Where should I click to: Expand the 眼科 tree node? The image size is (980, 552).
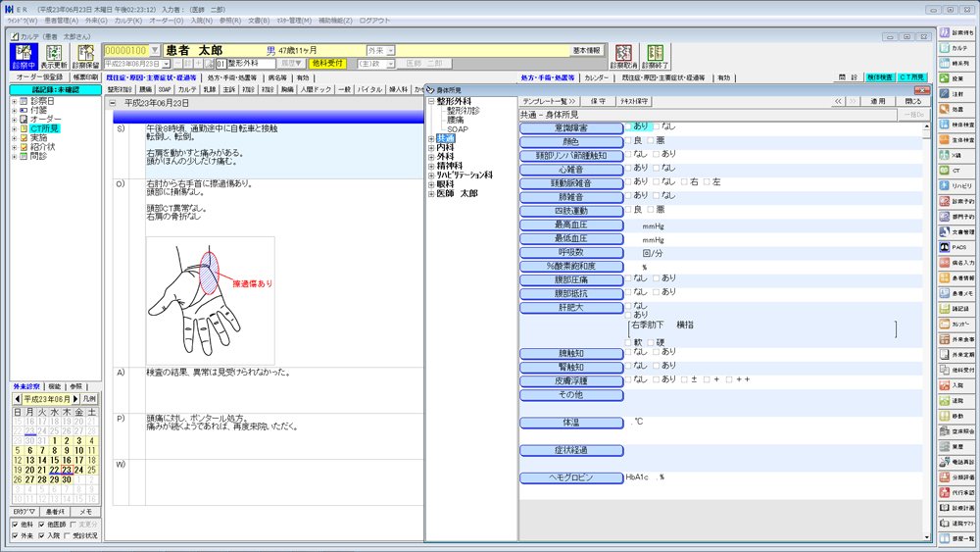coord(431,185)
